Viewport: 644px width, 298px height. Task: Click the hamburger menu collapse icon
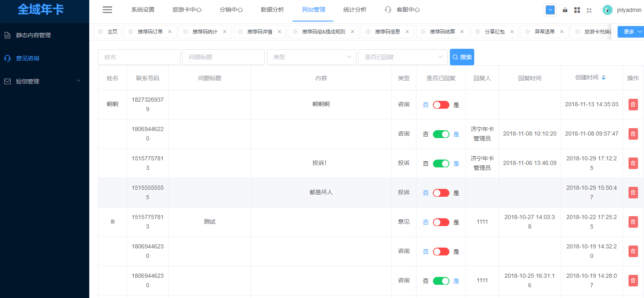point(107,10)
